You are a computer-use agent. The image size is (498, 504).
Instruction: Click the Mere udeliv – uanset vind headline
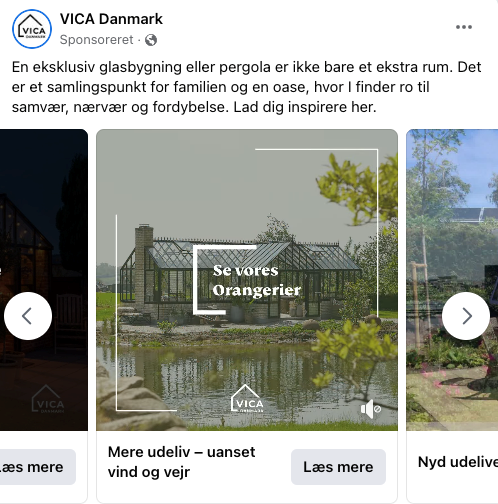click(182, 462)
